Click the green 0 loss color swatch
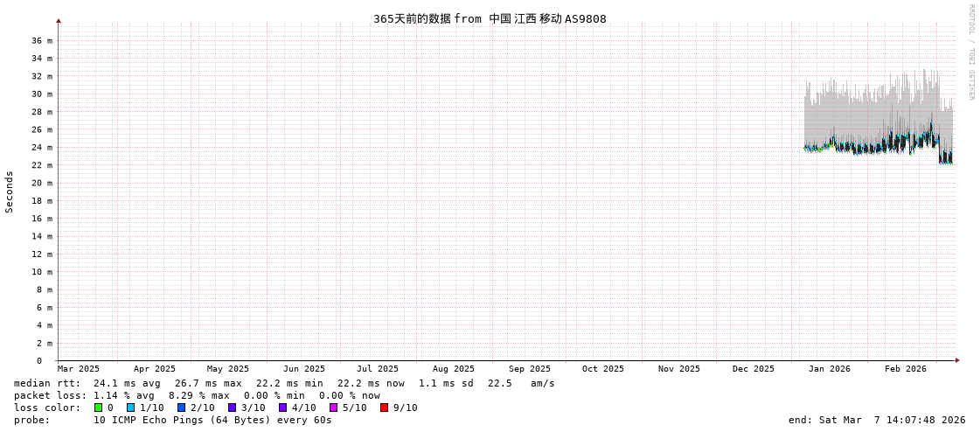This screenshot has width=980, height=432. (99, 408)
